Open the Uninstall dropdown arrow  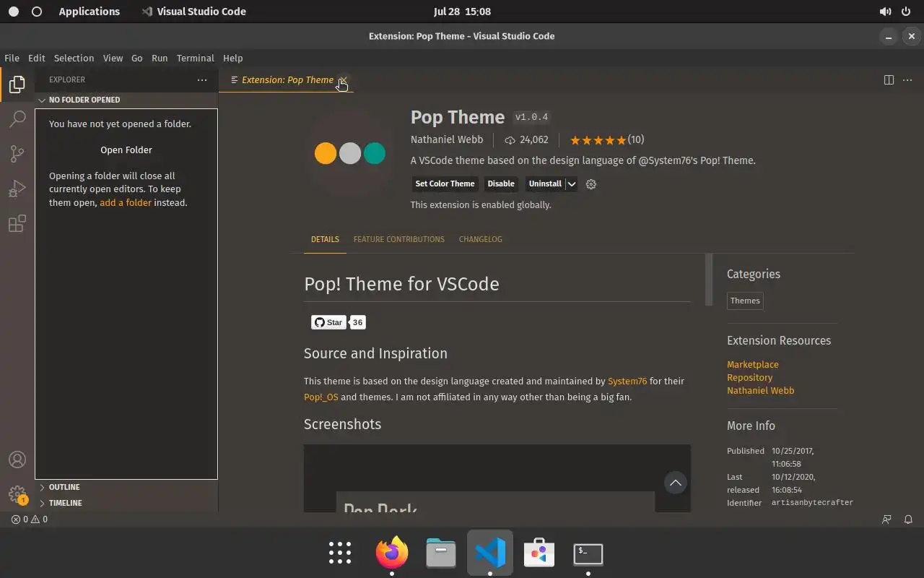pos(572,184)
